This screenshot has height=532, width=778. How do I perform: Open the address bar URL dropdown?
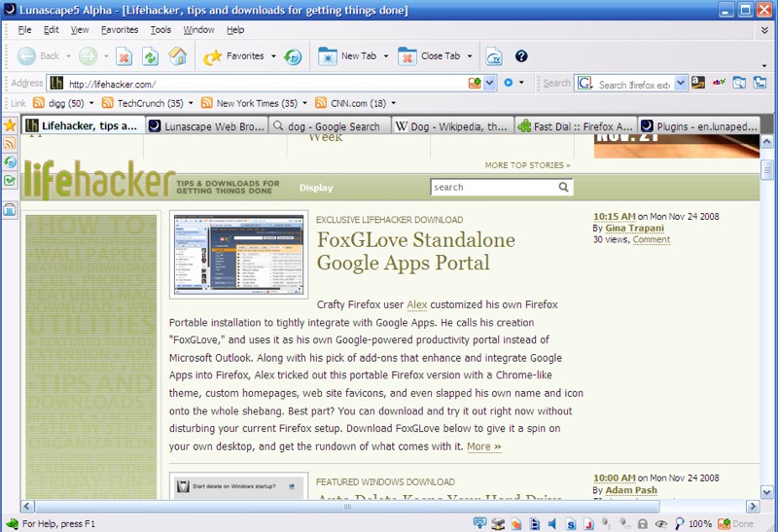point(490,83)
